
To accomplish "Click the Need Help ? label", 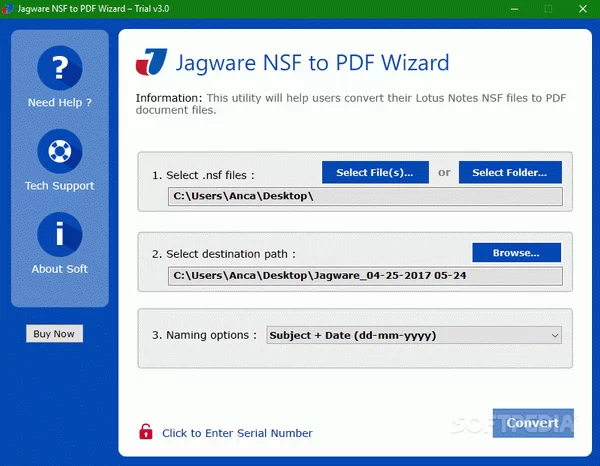I will [x=60, y=103].
